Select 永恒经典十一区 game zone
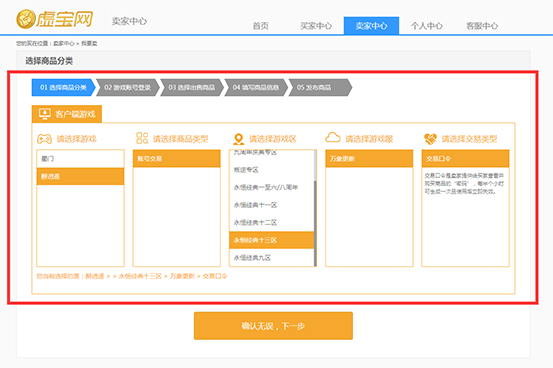Viewport: 553px width, 368px height. click(x=272, y=205)
